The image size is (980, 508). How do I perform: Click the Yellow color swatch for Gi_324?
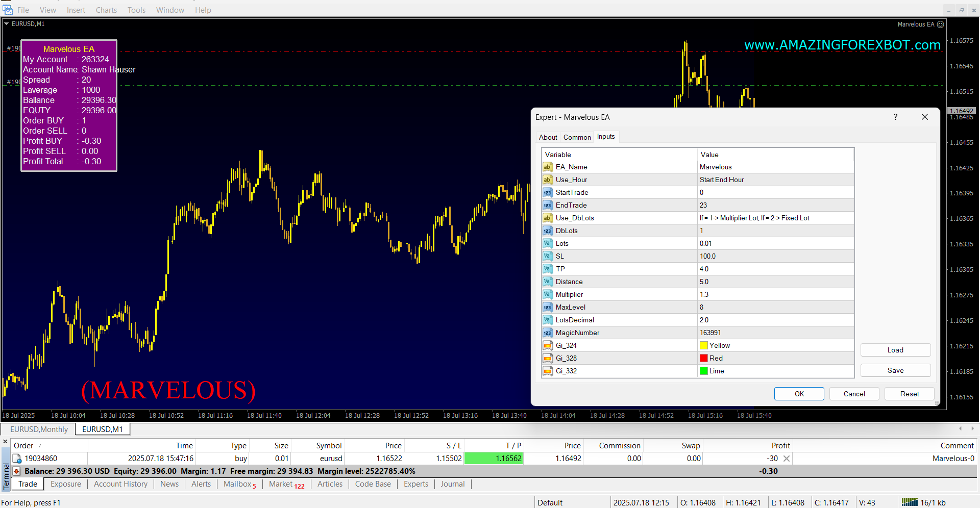pyautogui.click(x=703, y=345)
